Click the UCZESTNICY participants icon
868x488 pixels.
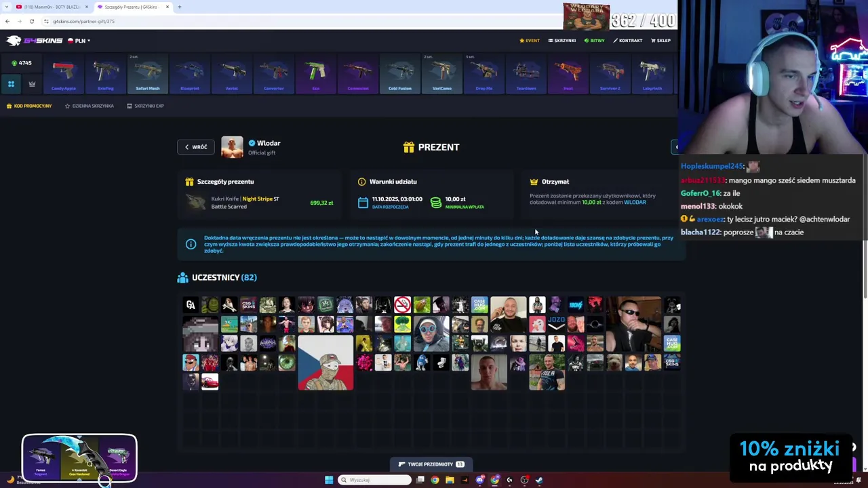(x=182, y=277)
